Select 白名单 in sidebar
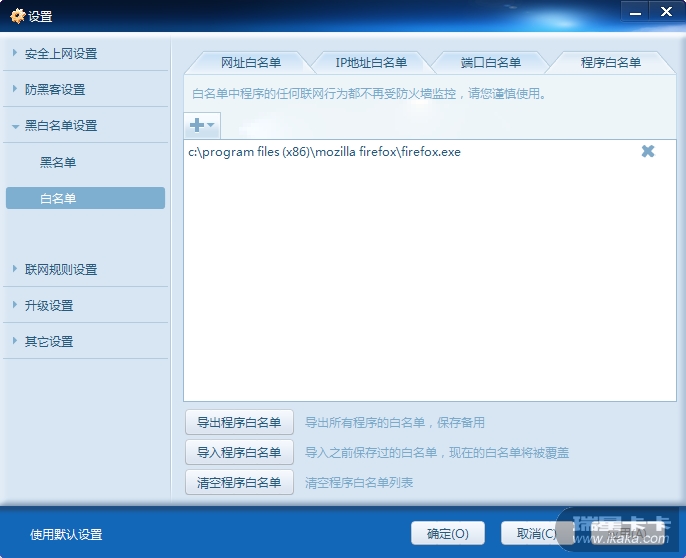Image resolution: width=686 pixels, height=558 pixels. pos(85,198)
